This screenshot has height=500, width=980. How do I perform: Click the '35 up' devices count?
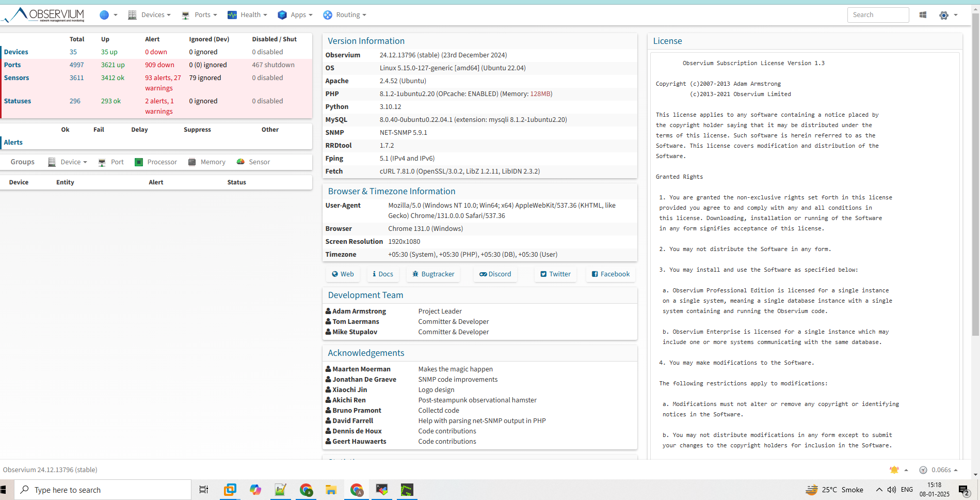click(109, 52)
